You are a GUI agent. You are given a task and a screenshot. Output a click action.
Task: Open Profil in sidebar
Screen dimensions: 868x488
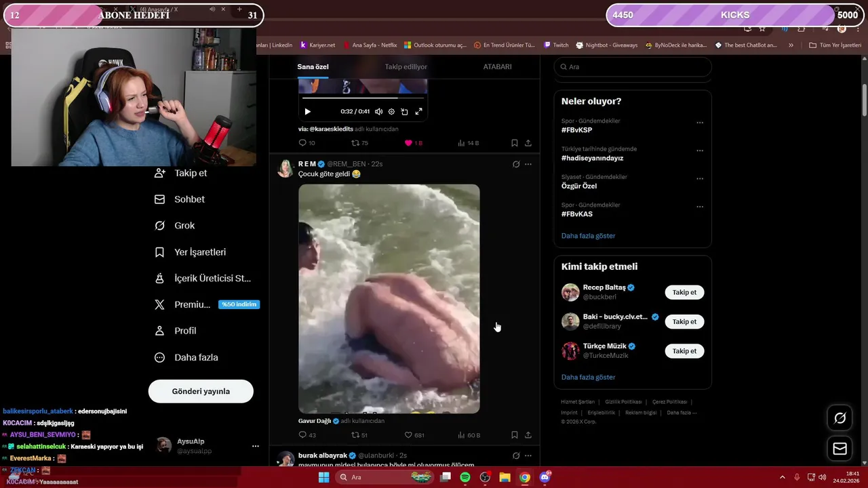click(x=175, y=331)
